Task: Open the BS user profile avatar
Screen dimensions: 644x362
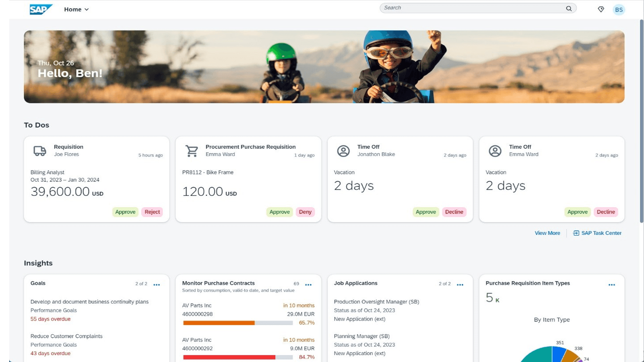Action: tap(619, 10)
